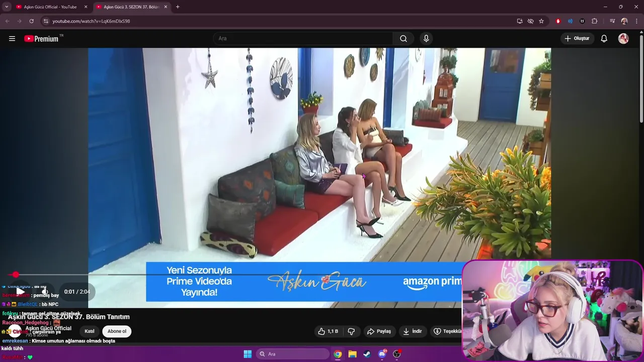Open the YouTube account avatar menu
This screenshot has width=644, height=362.
click(623, 39)
